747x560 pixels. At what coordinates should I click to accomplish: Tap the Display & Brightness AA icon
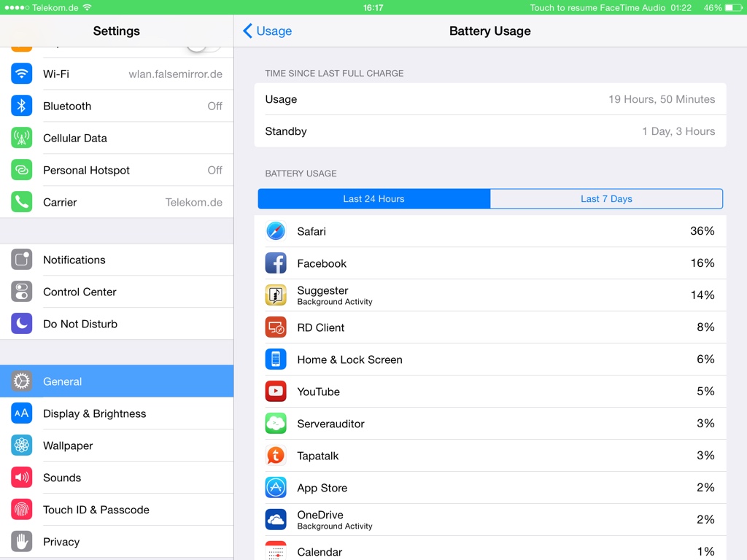tap(21, 413)
